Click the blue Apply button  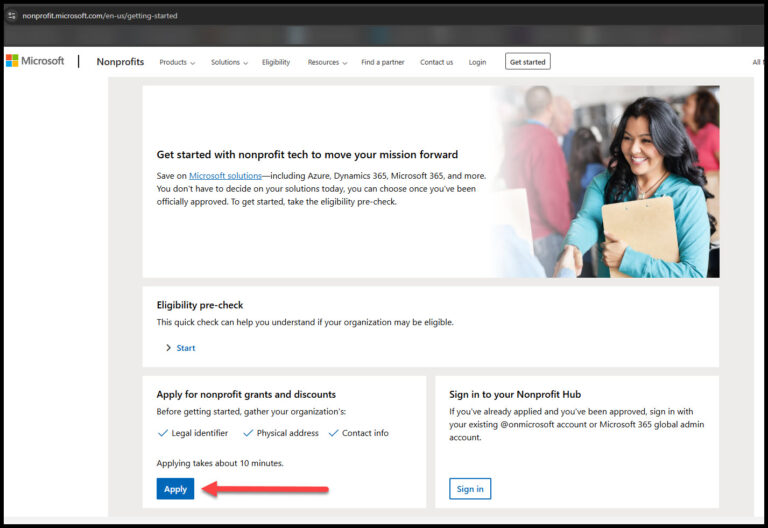(175, 489)
